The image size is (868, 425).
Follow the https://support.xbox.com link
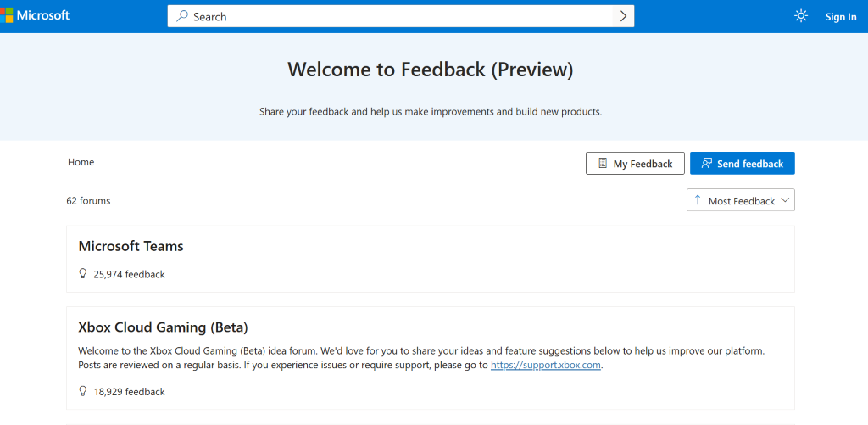pyautogui.click(x=545, y=365)
